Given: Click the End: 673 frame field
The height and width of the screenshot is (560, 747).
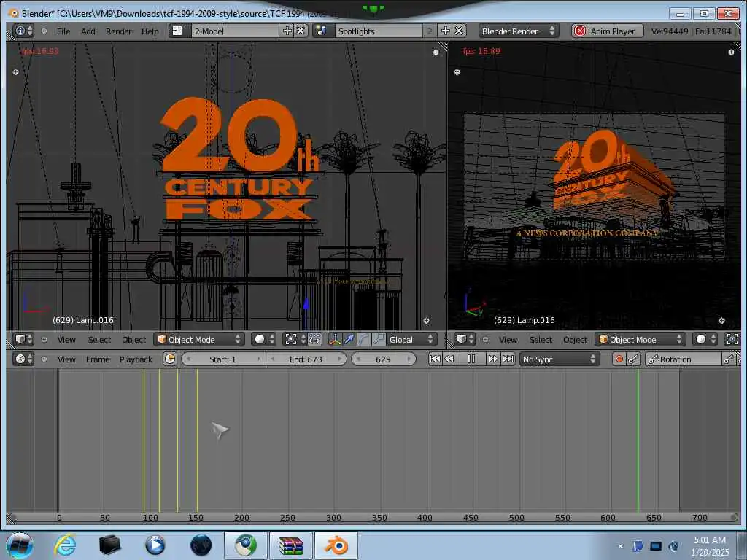Looking at the screenshot, I should 306,359.
